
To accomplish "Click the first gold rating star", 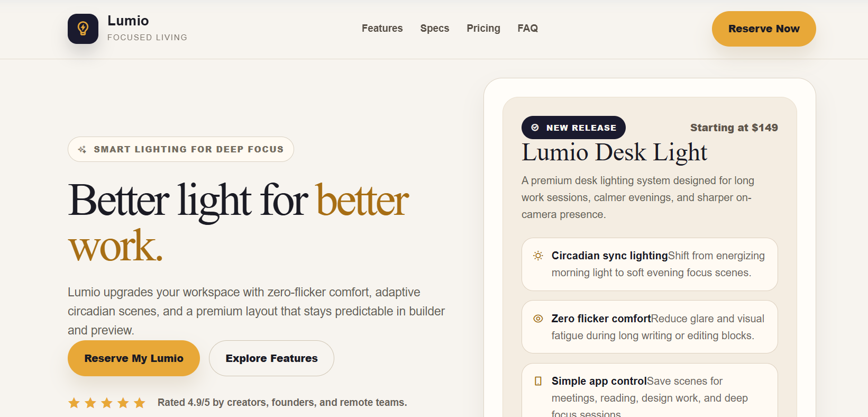I will [74, 403].
